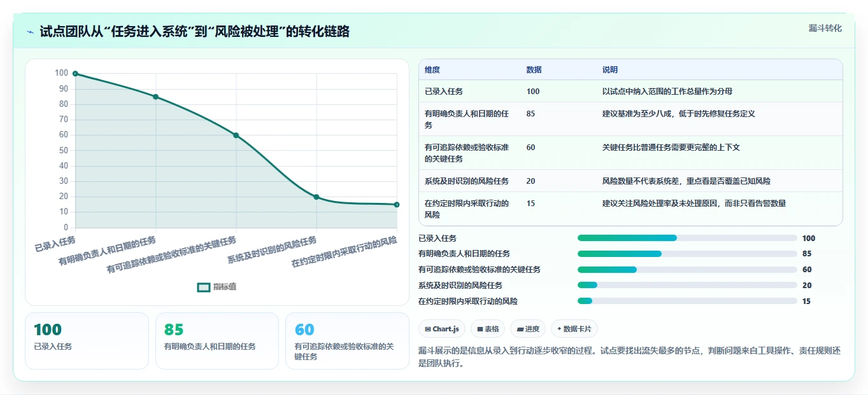Click the lightning icon beside the panel title
Image resolution: width=868 pixels, height=395 pixels.
tap(31, 32)
